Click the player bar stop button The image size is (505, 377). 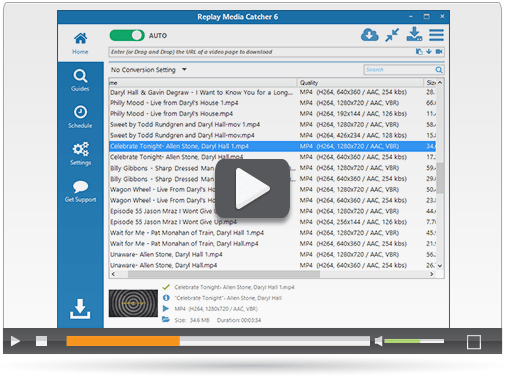(x=42, y=341)
